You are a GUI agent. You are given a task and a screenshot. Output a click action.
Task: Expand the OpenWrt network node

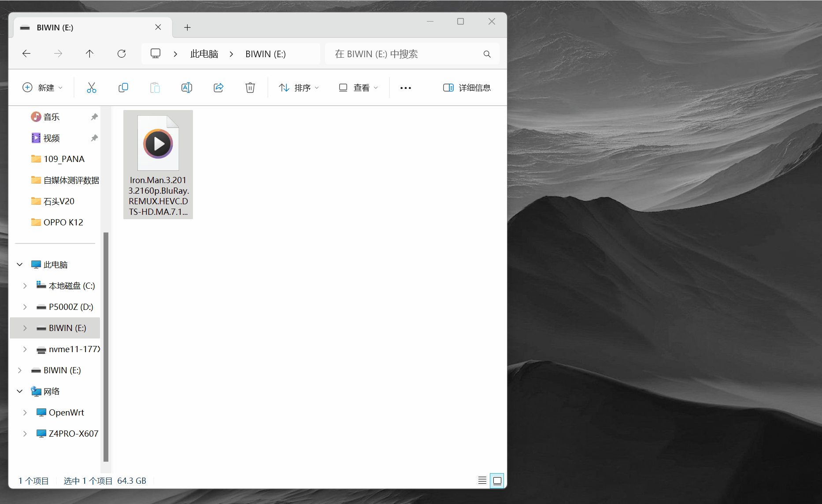pyautogui.click(x=25, y=412)
